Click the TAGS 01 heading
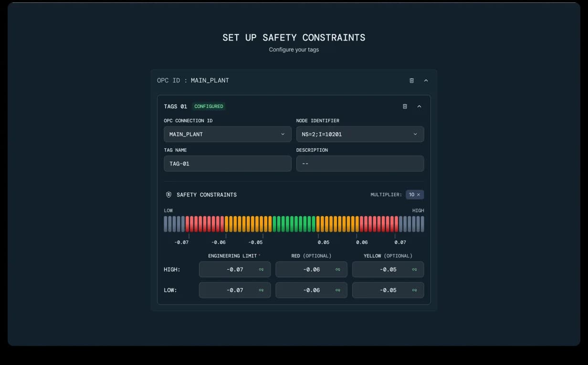 [175, 106]
